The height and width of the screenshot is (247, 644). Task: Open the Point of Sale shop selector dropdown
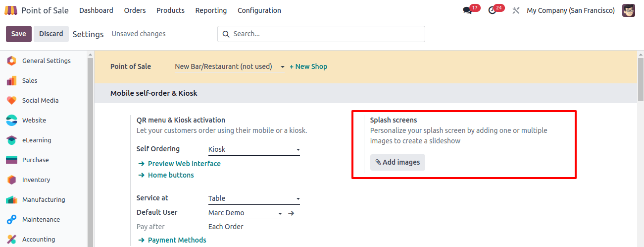(x=230, y=66)
